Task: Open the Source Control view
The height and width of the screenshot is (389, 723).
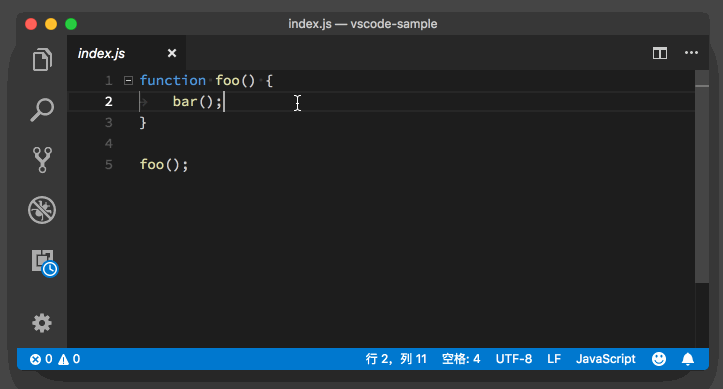Action: tap(42, 160)
